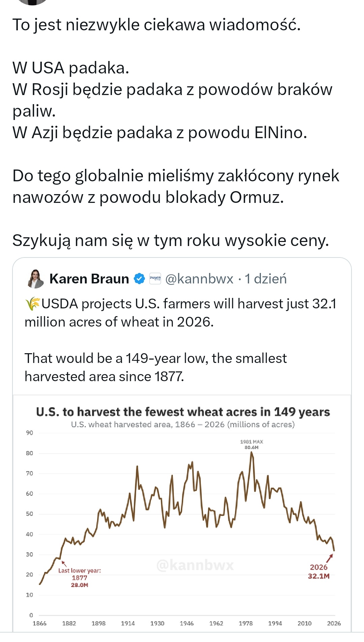Tap the chart subtitle about harvested area
The height and width of the screenshot is (642, 364).
click(x=183, y=424)
